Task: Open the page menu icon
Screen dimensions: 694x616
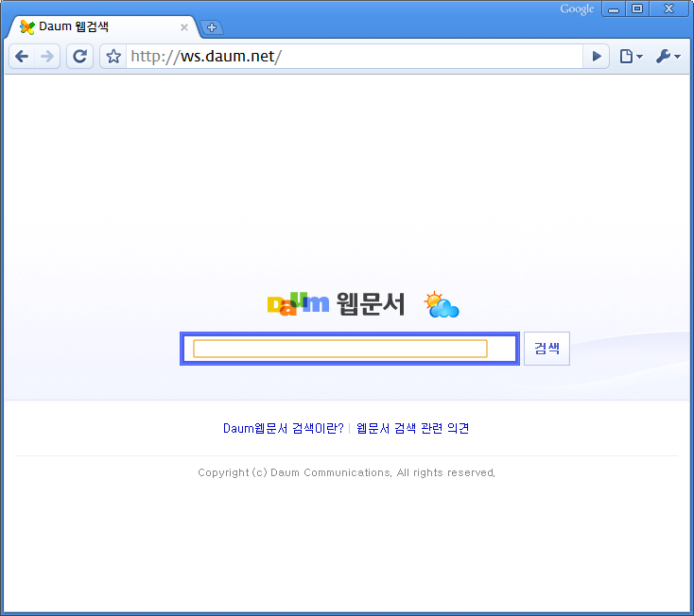Action: tap(631, 56)
